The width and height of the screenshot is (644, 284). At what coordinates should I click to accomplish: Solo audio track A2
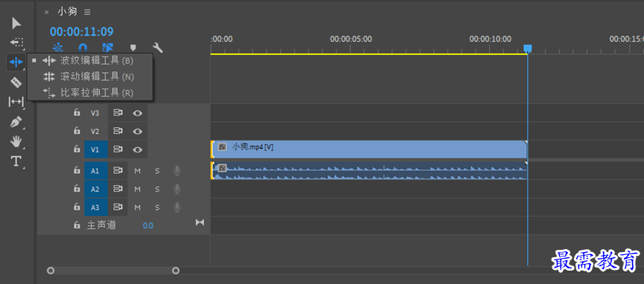157,189
